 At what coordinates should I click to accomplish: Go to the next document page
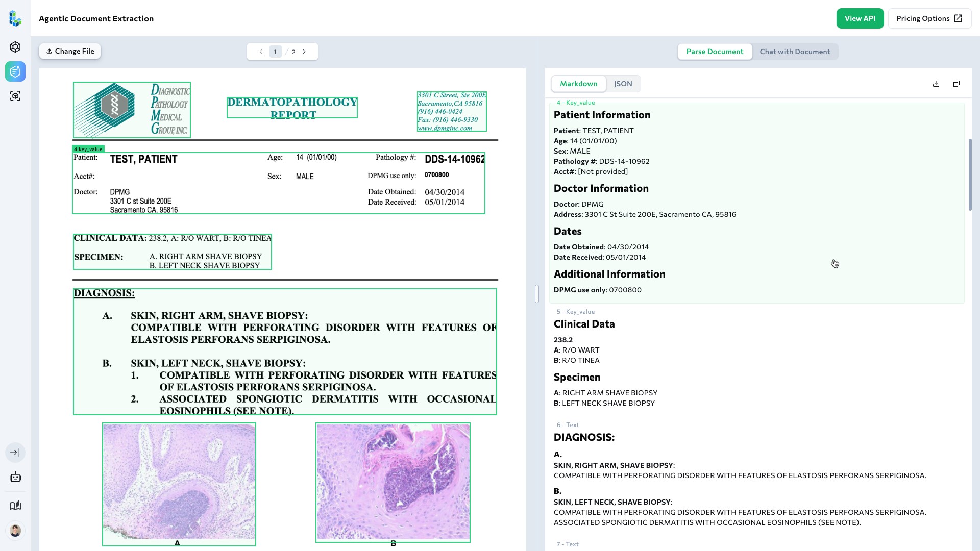(304, 52)
